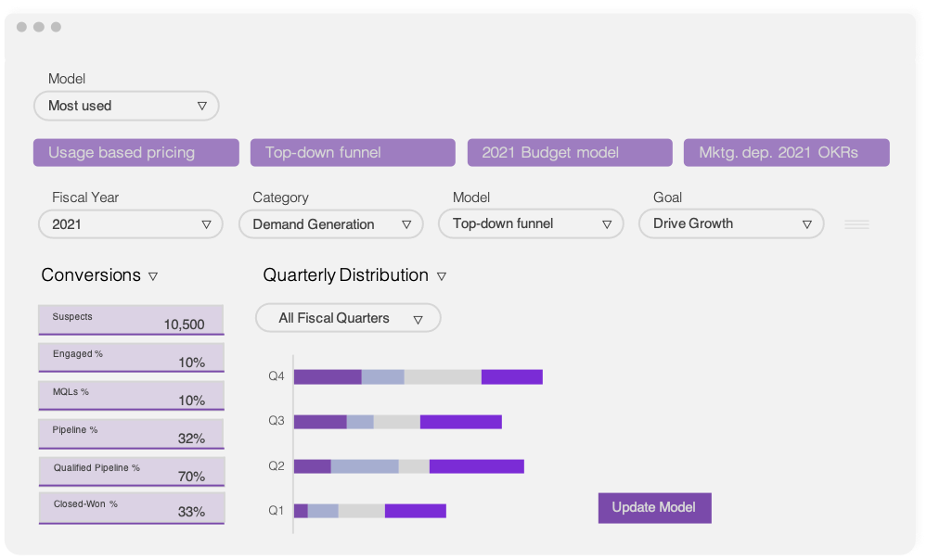Open the Fiscal Year 2021 dropdown
The width and height of the screenshot is (927, 560).
131,224
